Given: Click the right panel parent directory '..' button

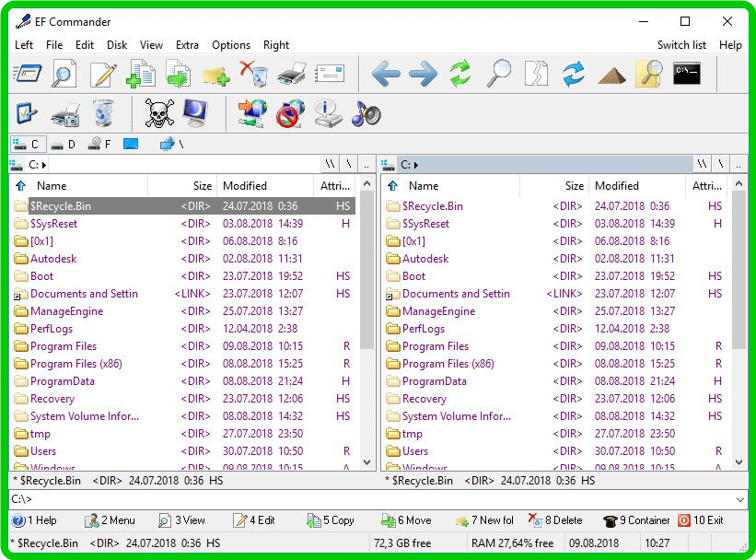Looking at the screenshot, I should coord(739,165).
